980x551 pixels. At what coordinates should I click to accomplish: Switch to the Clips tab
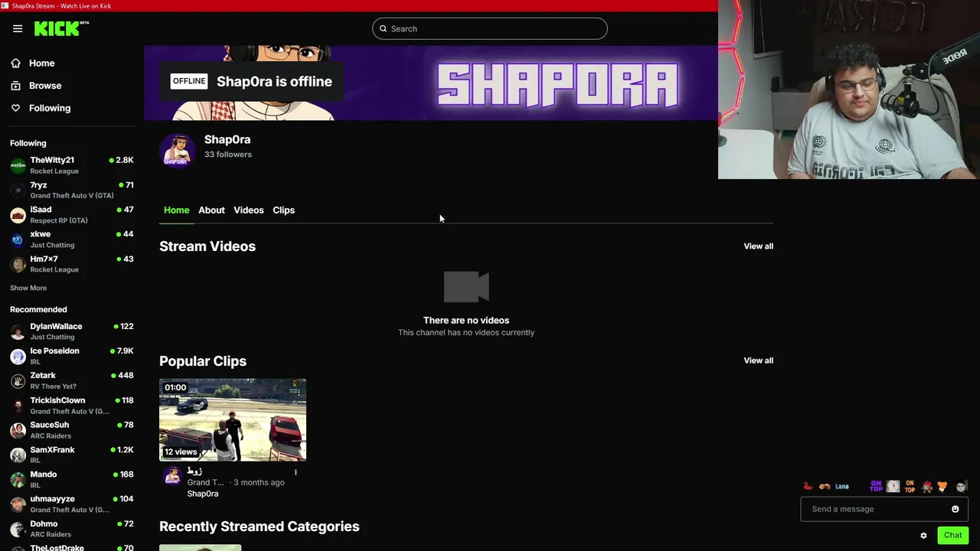pos(283,210)
